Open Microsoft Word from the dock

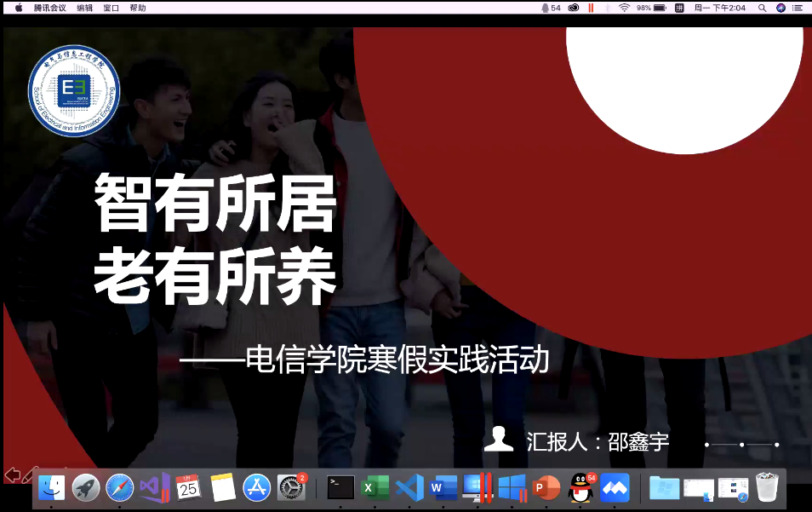tap(443, 488)
